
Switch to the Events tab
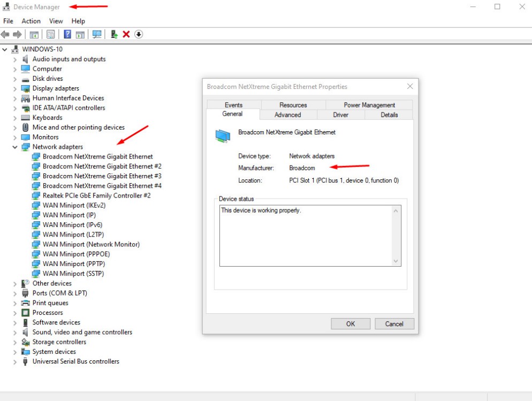234,105
